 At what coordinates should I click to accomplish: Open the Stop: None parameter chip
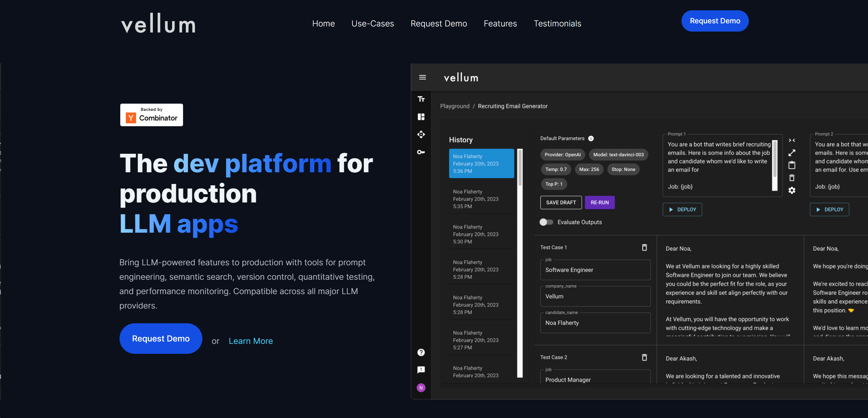623,170
